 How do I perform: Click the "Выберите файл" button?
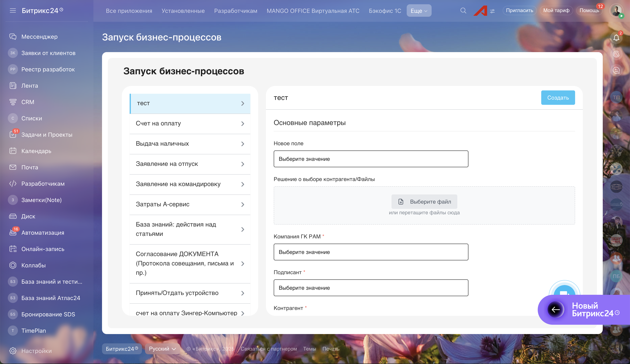(x=424, y=202)
